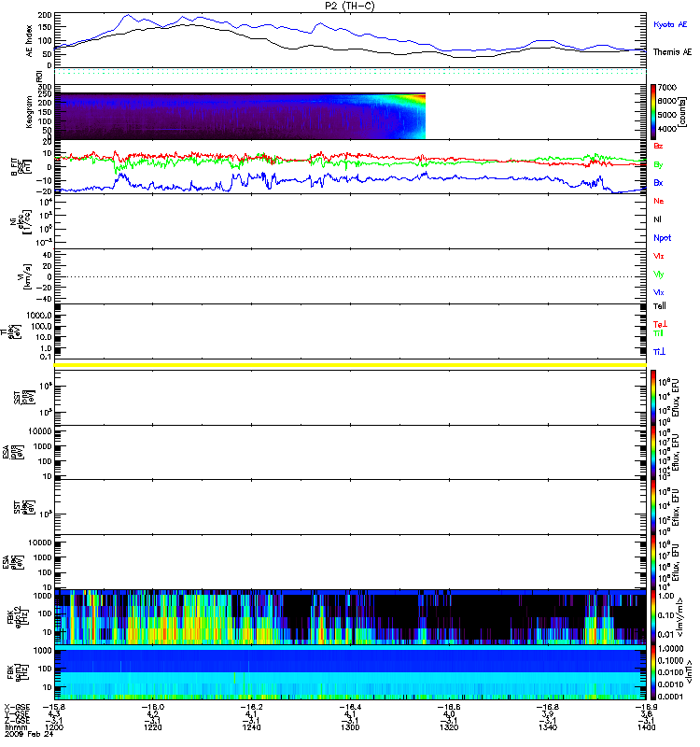
Task: Click the blue Bx legend label
Action: (658, 182)
